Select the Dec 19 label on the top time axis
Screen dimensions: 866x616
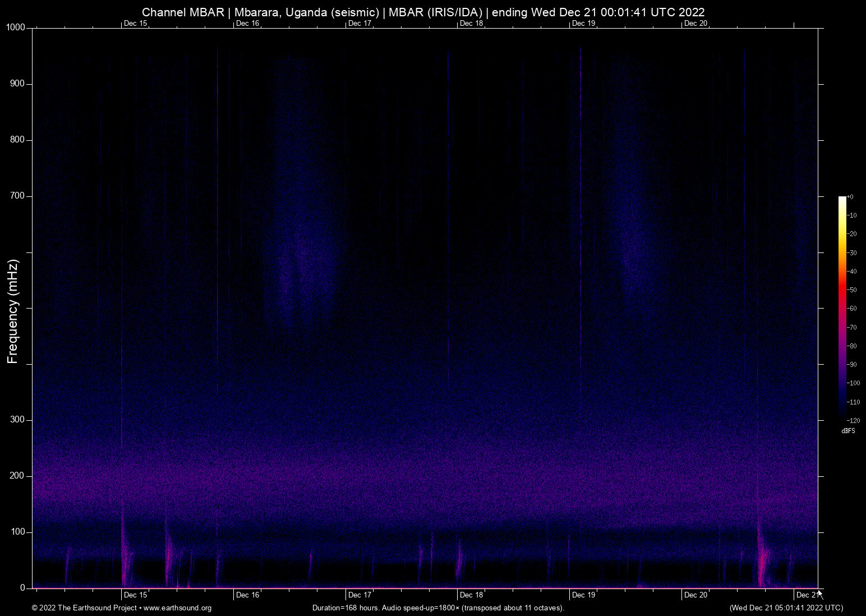[x=583, y=23]
